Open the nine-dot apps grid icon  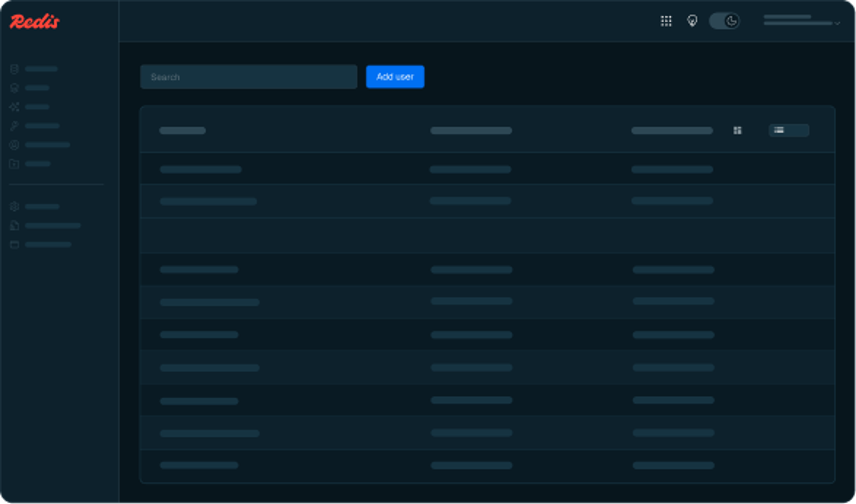(x=666, y=21)
